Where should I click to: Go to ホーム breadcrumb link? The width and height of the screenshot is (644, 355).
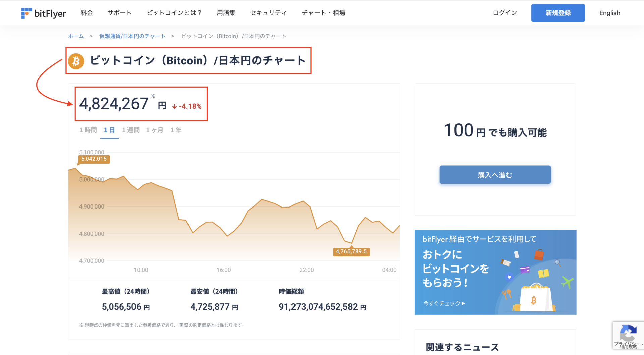coord(76,36)
